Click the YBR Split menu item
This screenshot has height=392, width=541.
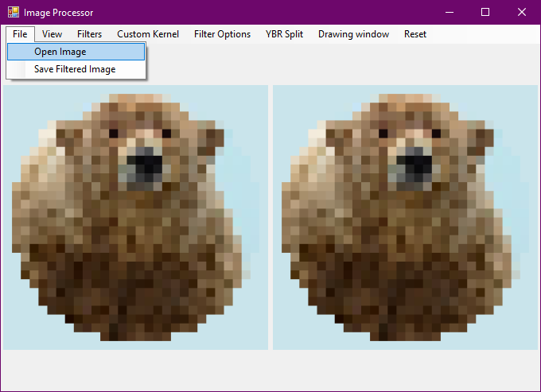pos(284,34)
